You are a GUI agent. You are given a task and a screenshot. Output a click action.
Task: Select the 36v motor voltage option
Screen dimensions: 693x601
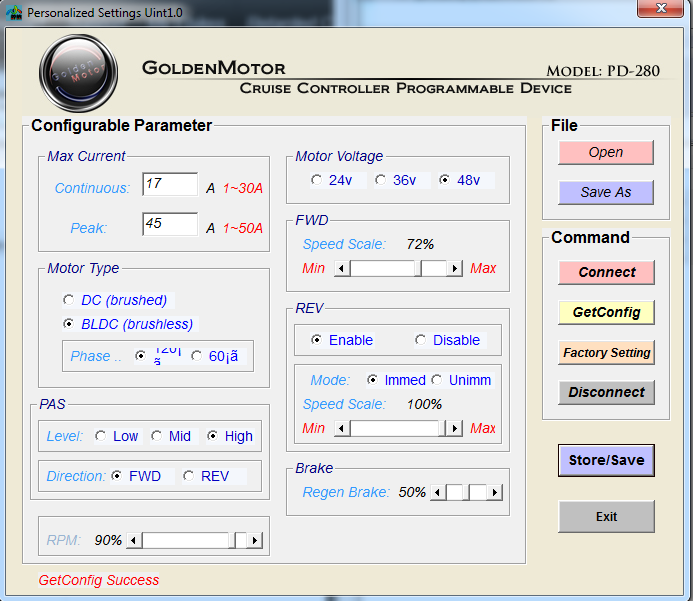click(381, 180)
